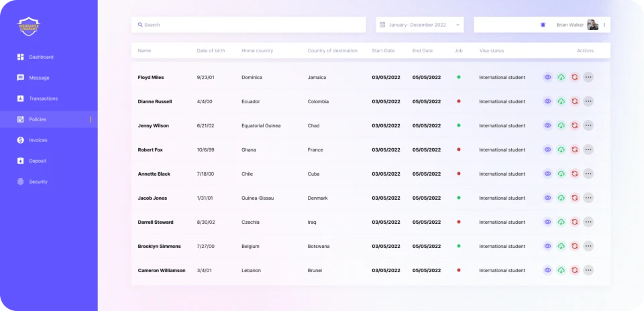This screenshot has width=644, height=311.
Task: Show Jenny Wilson policy with the eye icon
Action: tap(547, 125)
